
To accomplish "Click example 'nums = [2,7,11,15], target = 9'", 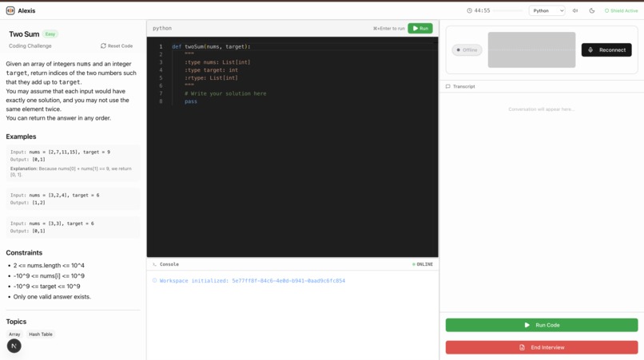I will pyautogui.click(x=70, y=152).
